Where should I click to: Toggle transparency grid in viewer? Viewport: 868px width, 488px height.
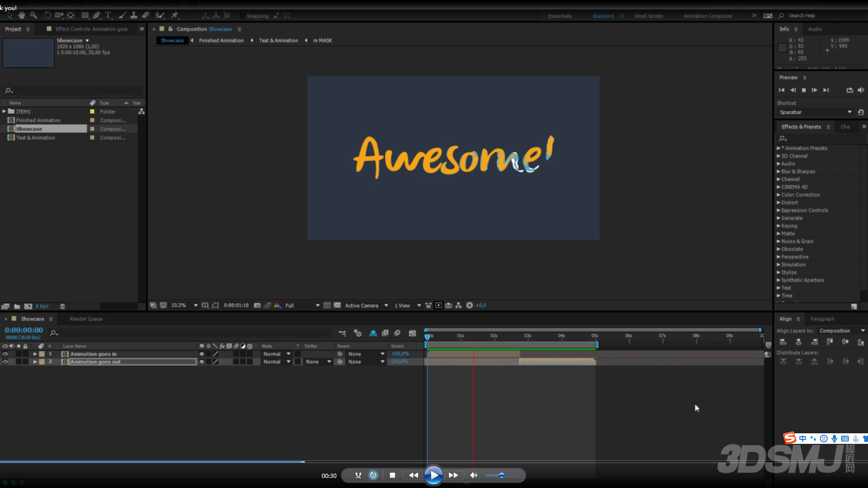337,305
